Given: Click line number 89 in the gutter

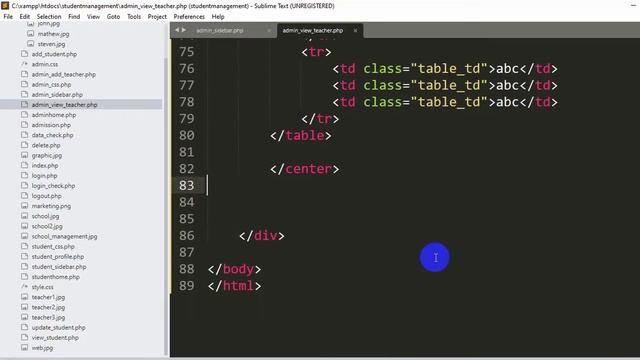Looking at the screenshot, I should click(x=187, y=286).
